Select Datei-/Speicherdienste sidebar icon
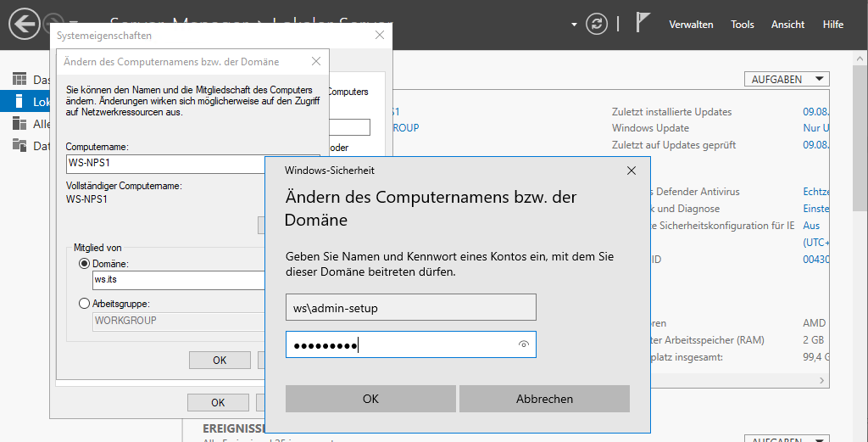The image size is (868, 442). (x=20, y=145)
